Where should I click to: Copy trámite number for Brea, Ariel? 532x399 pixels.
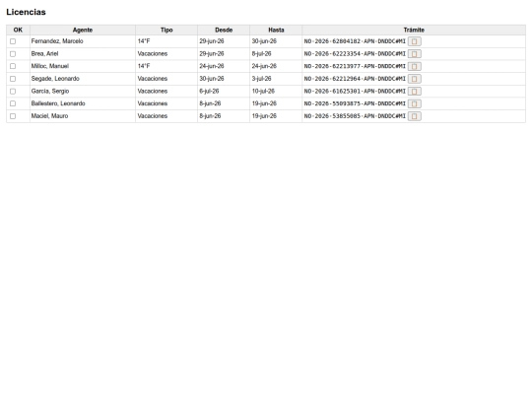point(414,54)
